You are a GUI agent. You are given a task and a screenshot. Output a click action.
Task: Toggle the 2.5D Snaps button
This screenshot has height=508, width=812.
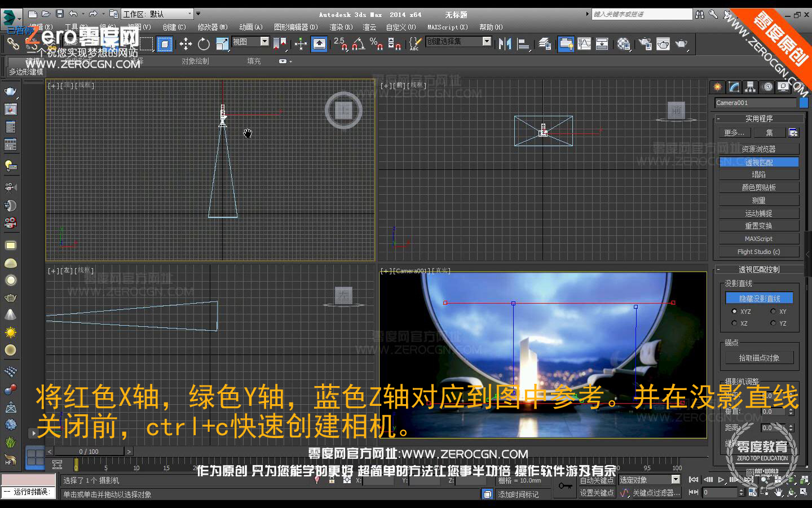(341, 44)
